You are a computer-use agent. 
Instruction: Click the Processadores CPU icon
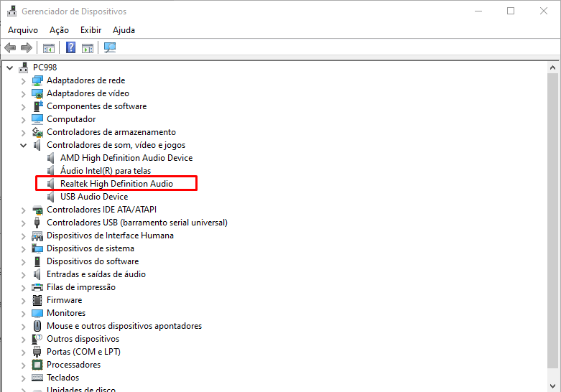point(37,365)
